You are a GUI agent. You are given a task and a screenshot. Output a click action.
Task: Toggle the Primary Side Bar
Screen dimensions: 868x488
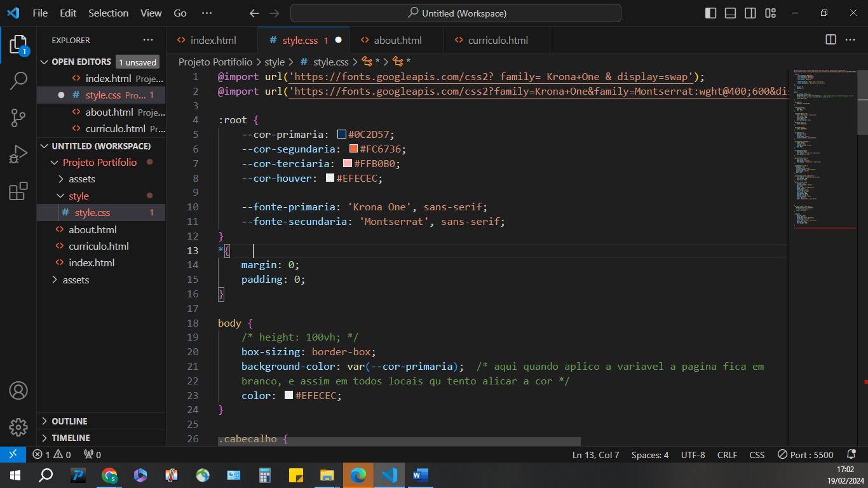point(711,13)
